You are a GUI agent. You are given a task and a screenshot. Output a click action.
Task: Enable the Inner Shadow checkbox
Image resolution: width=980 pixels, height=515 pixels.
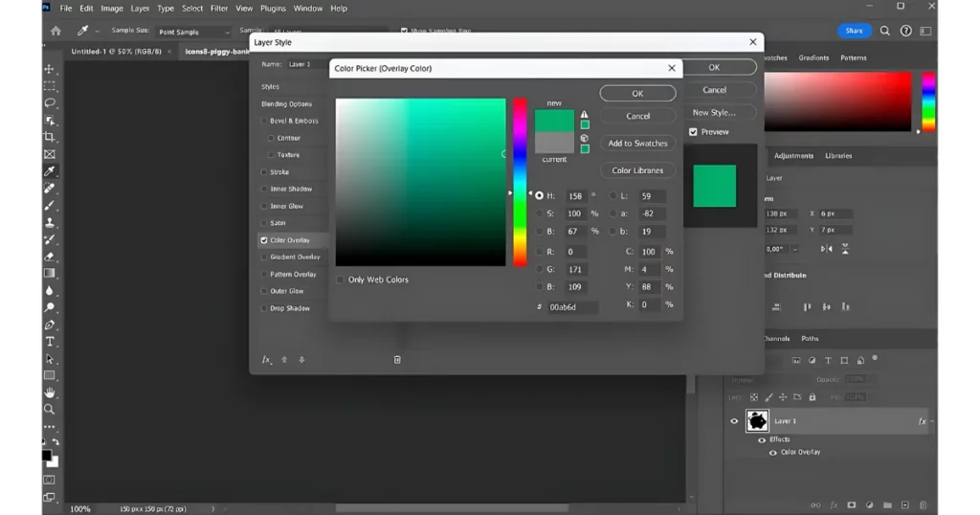[x=264, y=189]
